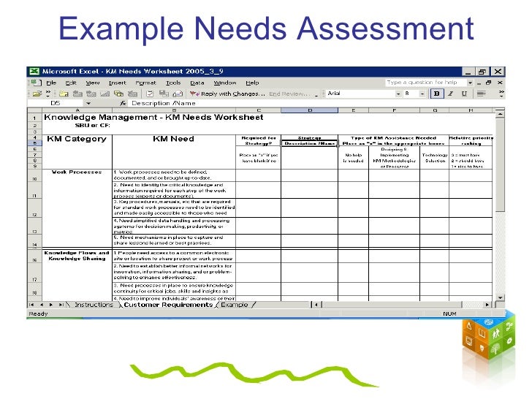Click the Delete Comment icon
The image size is (532, 399).
coord(132,94)
